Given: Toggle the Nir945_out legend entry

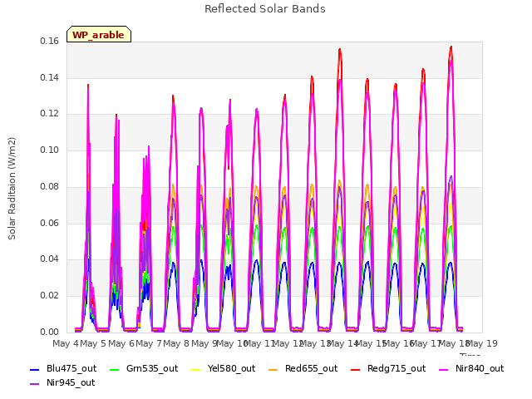Looking at the screenshot, I should tap(62, 382).
